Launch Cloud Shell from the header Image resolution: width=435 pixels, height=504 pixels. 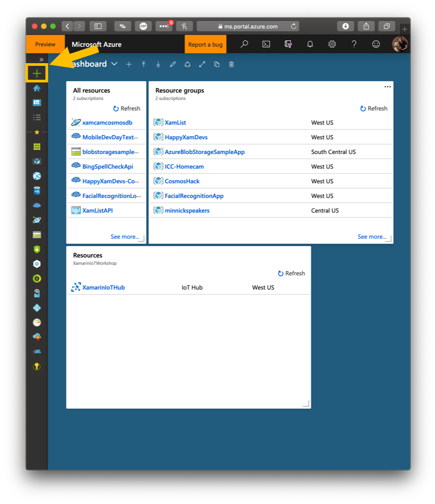(266, 44)
